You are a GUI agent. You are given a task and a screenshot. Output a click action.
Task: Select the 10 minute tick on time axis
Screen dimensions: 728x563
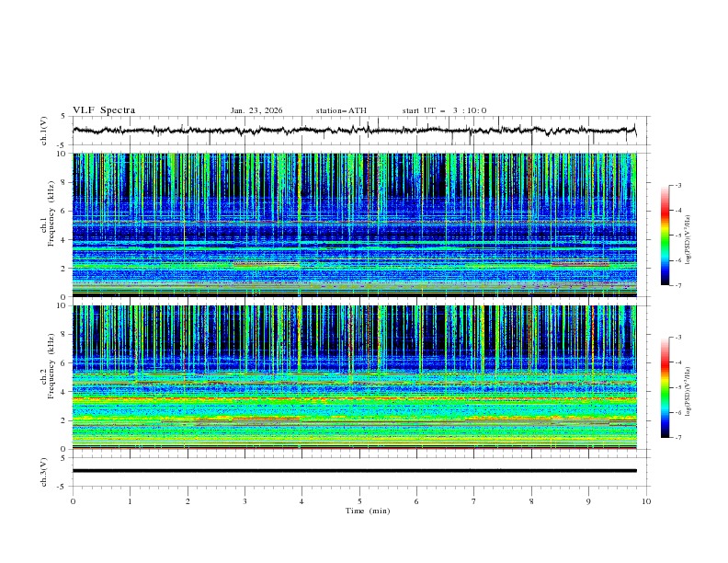[646, 500]
